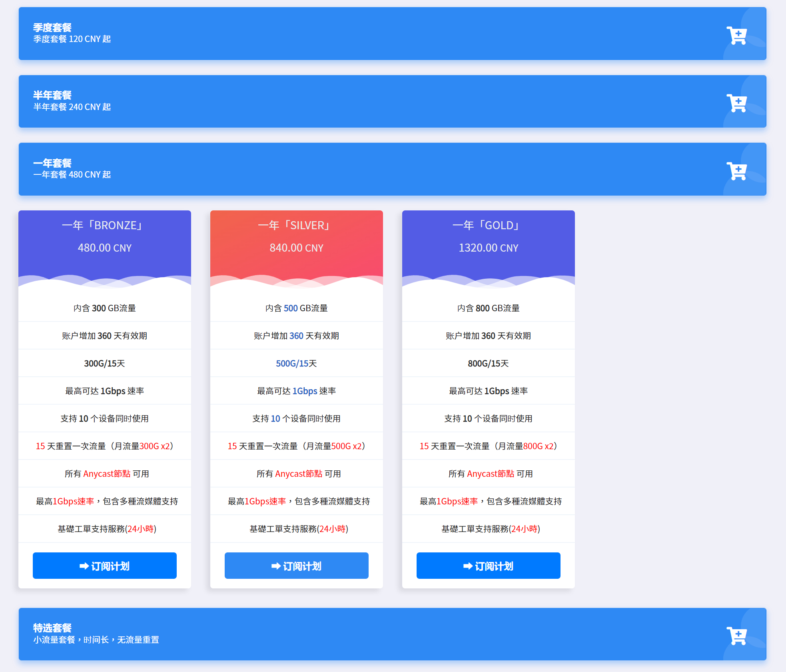Click the 480.00 CNY price
The height and width of the screenshot is (672, 786).
click(105, 248)
